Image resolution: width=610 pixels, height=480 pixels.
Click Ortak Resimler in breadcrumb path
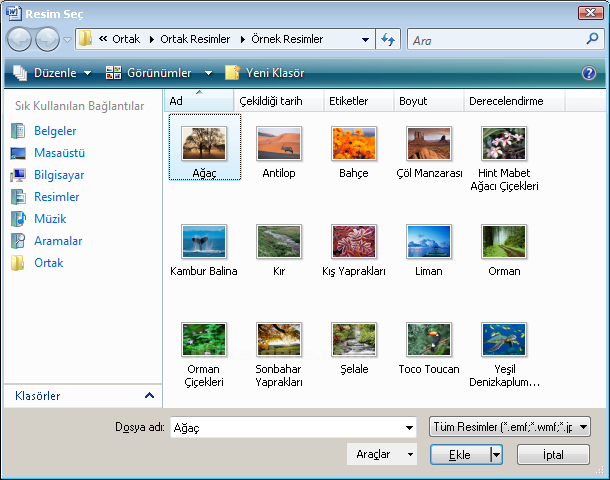click(x=195, y=39)
